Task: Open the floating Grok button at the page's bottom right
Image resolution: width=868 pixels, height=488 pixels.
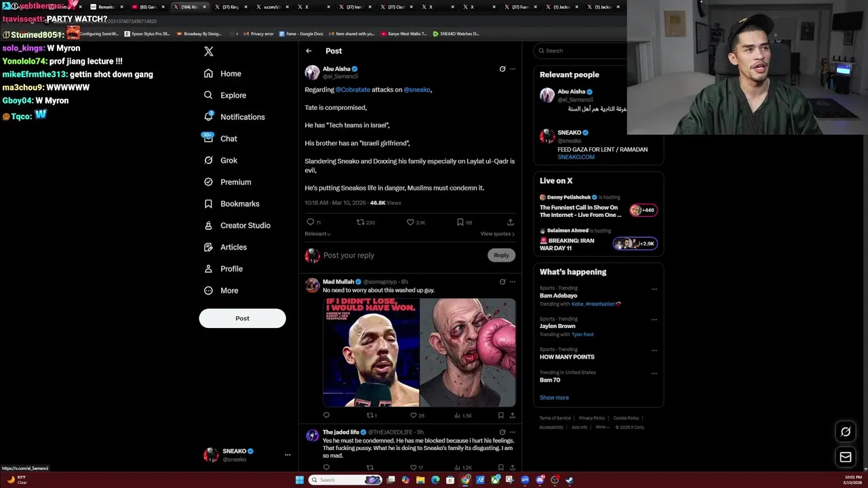Action: pyautogui.click(x=846, y=432)
